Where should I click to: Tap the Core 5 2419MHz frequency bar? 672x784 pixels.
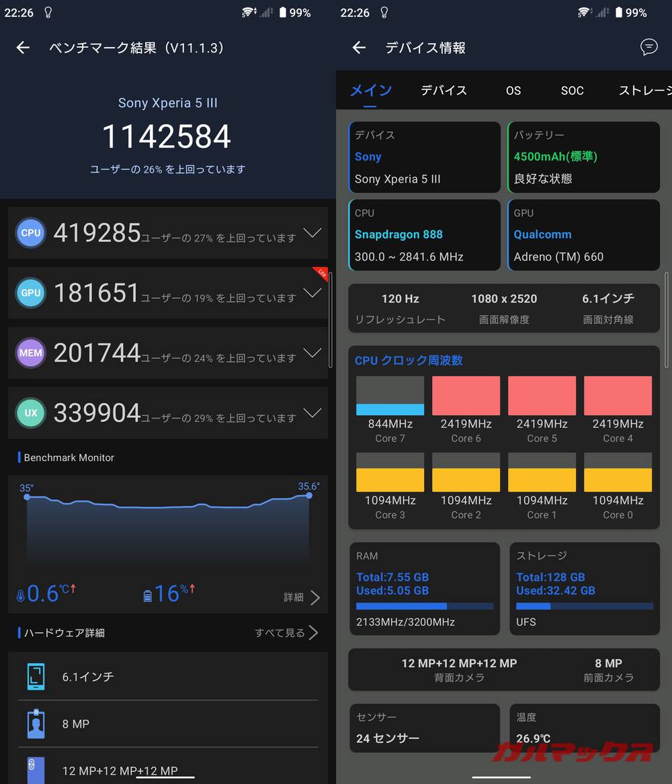[542, 396]
